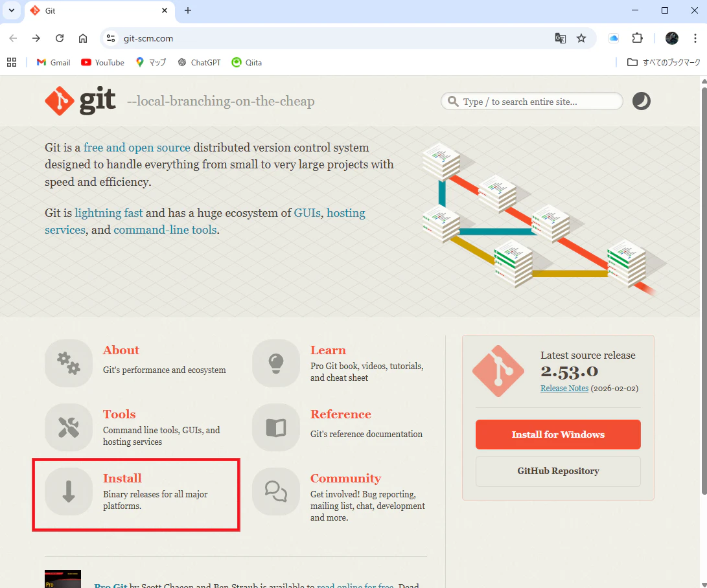
Task: Open the Tools heading link
Action: (x=119, y=414)
